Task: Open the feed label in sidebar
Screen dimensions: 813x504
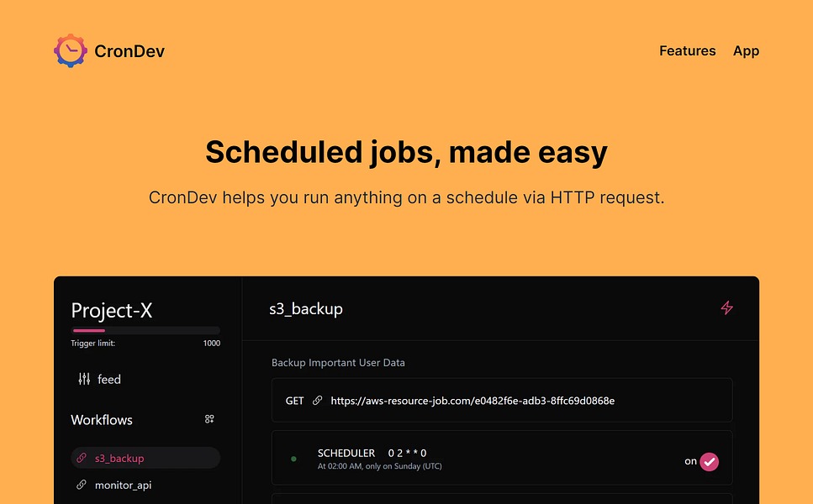Action: tap(109, 380)
